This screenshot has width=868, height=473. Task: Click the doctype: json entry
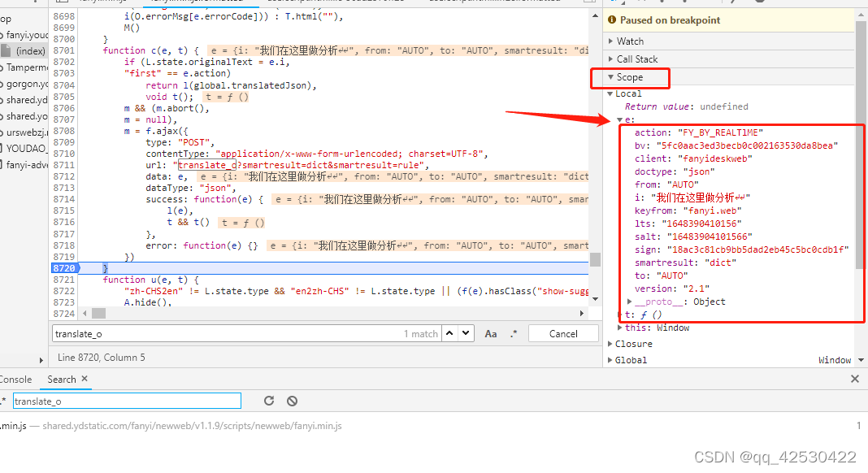coord(675,171)
